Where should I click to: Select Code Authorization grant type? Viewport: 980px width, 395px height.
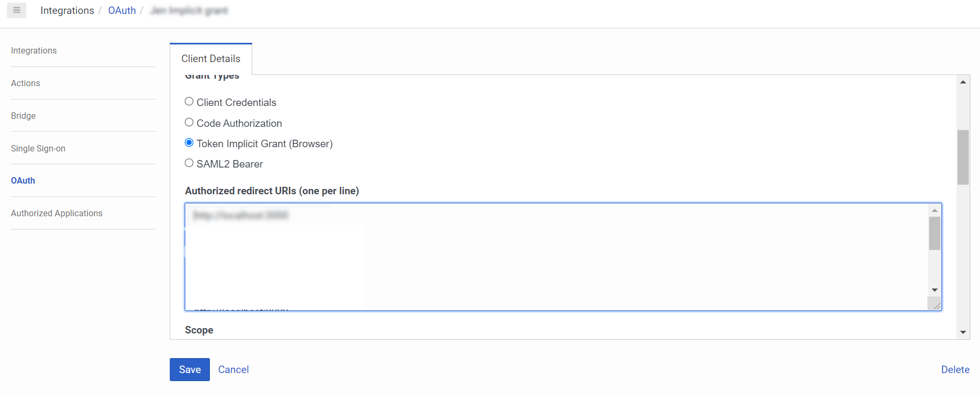click(189, 123)
